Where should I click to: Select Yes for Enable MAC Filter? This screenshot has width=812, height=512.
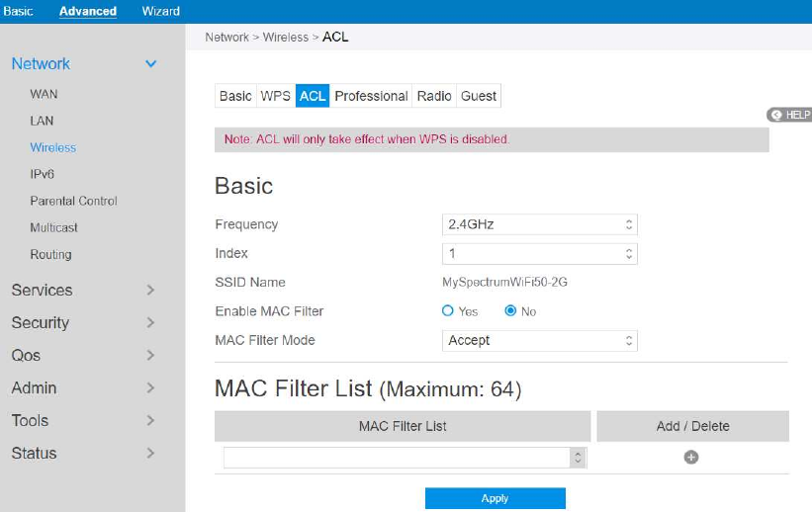coord(448,311)
